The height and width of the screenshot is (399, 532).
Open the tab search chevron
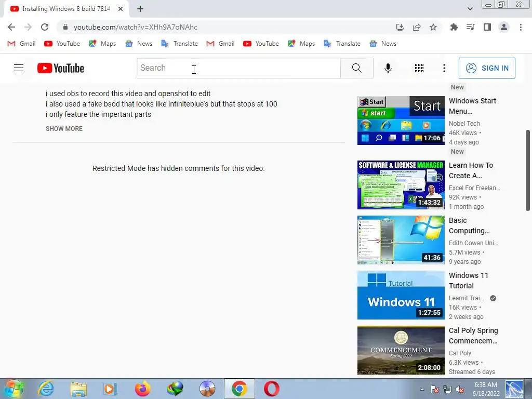click(x=470, y=9)
